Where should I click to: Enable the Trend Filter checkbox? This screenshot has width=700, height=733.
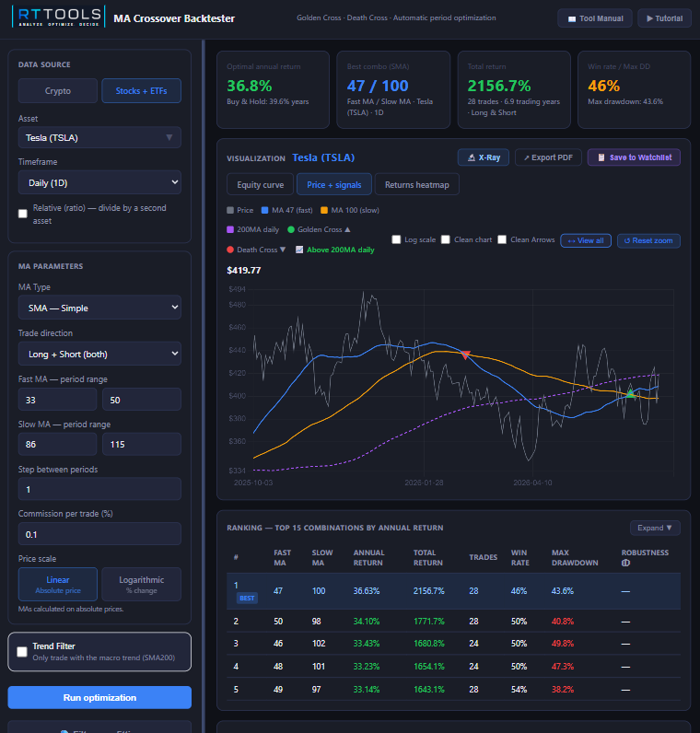pyautogui.click(x=22, y=652)
